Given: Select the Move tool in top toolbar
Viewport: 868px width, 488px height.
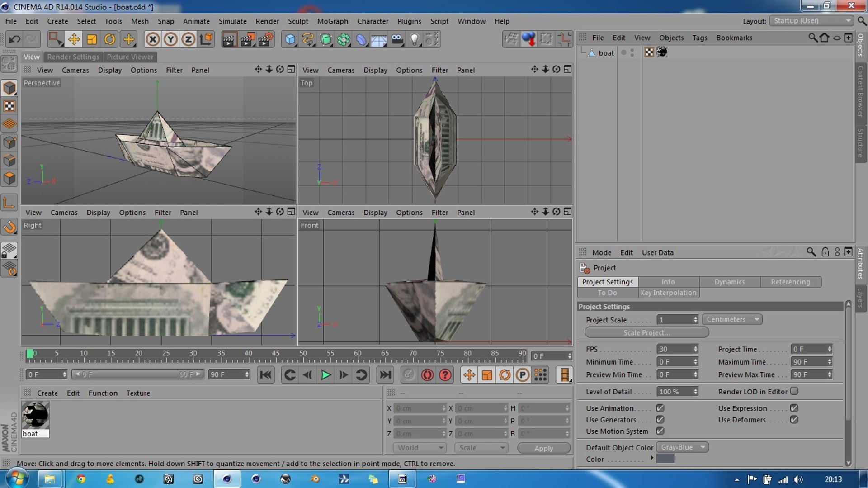Looking at the screenshot, I should [x=74, y=39].
